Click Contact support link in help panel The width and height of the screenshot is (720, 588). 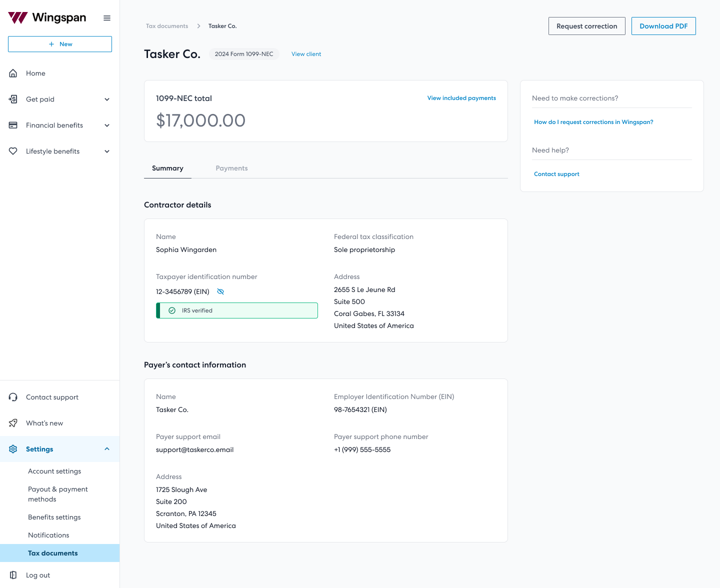(556, 174)
